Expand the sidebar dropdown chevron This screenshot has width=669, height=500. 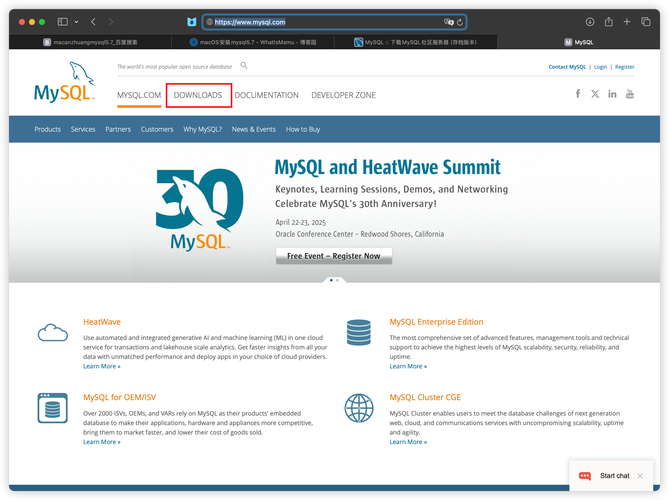tap(76, 21)
